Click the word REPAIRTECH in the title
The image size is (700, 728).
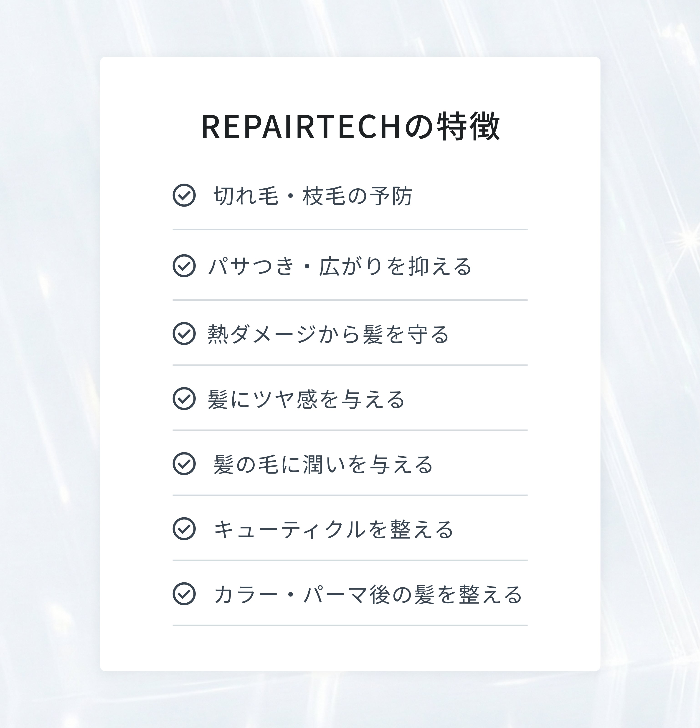point(301,127)
